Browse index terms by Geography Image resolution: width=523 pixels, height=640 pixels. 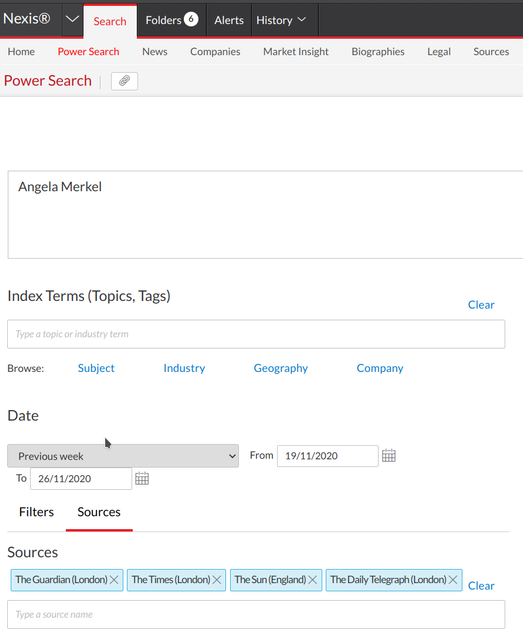point(280,368)
